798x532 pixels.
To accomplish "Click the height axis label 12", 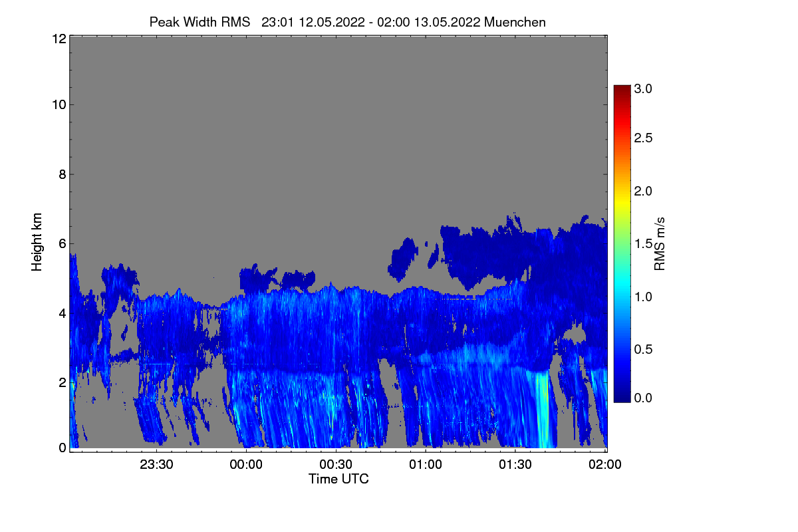I will [x=59, y=39].
